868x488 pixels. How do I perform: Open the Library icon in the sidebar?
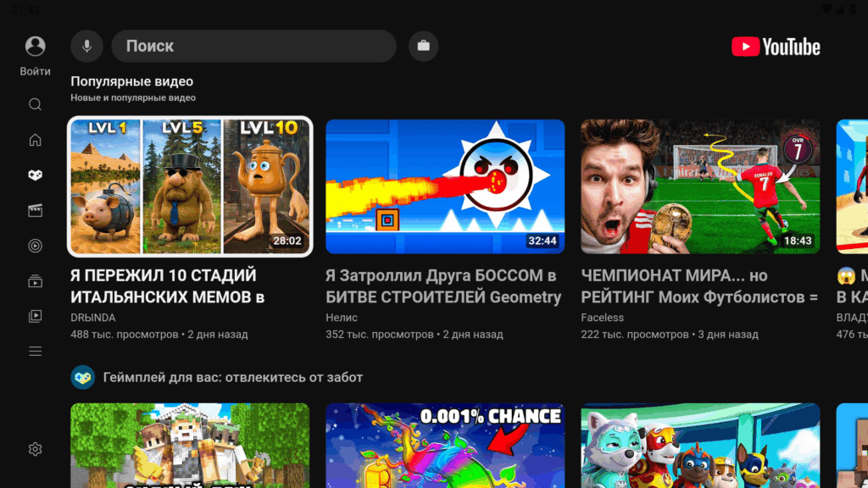click(35, 316)
